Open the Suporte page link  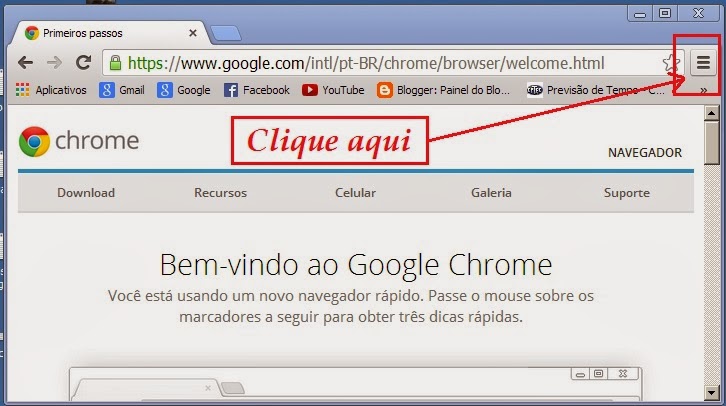coord(626,193)
